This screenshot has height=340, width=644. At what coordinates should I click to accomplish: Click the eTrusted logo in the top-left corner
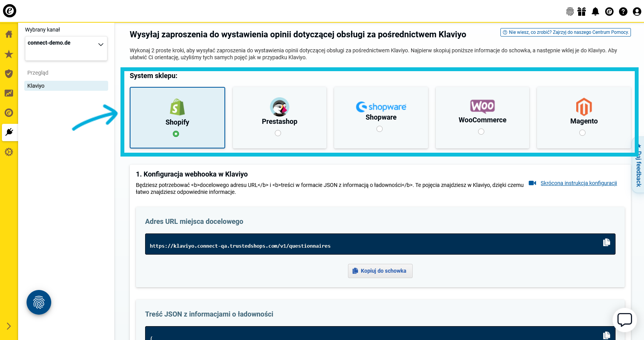pyautogui.click(x=10, y=10)
